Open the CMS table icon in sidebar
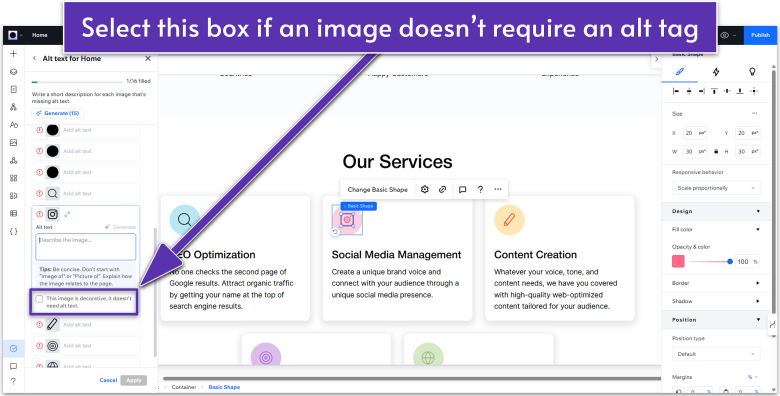The image size is (780, 396). (x=13, y=213)
